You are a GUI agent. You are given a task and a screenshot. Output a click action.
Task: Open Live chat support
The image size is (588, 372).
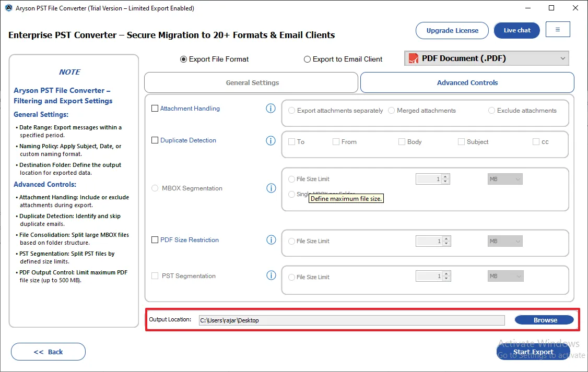(517, 30)
